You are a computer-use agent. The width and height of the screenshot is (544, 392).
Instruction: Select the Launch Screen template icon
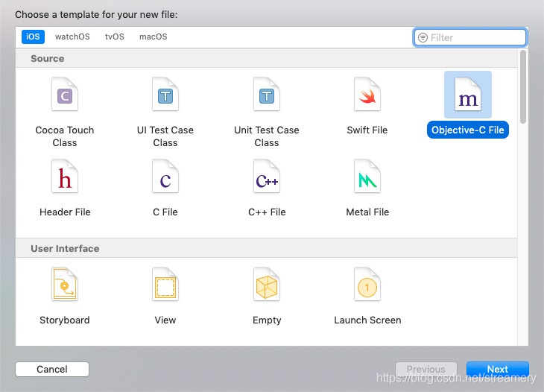(x=367, y=284)
